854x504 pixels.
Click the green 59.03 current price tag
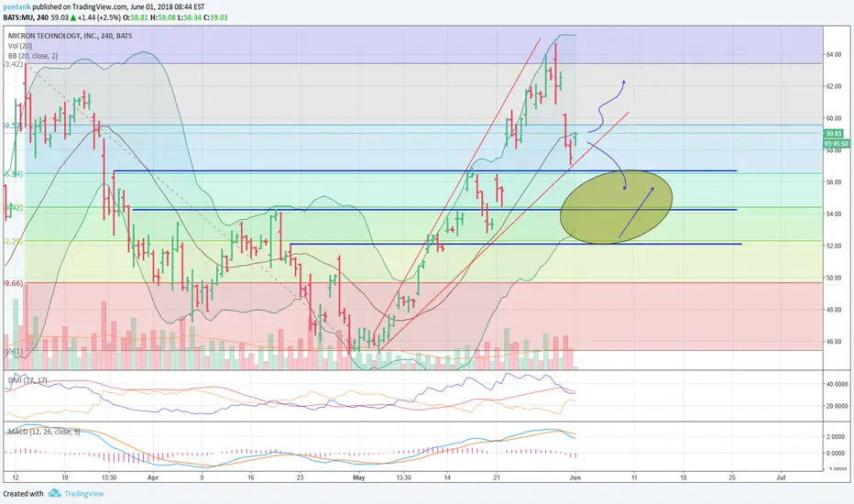834,134
